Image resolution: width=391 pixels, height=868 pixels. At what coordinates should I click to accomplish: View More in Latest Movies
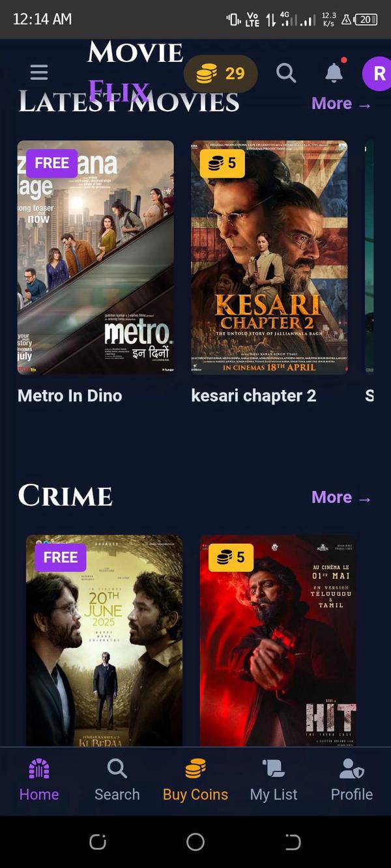tap(341, 104)
